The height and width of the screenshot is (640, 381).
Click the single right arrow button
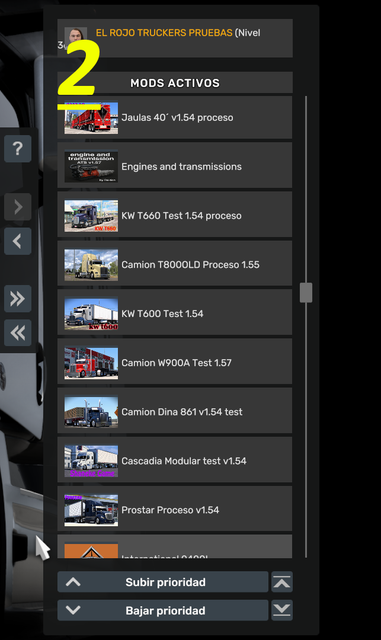click(18, 207)
